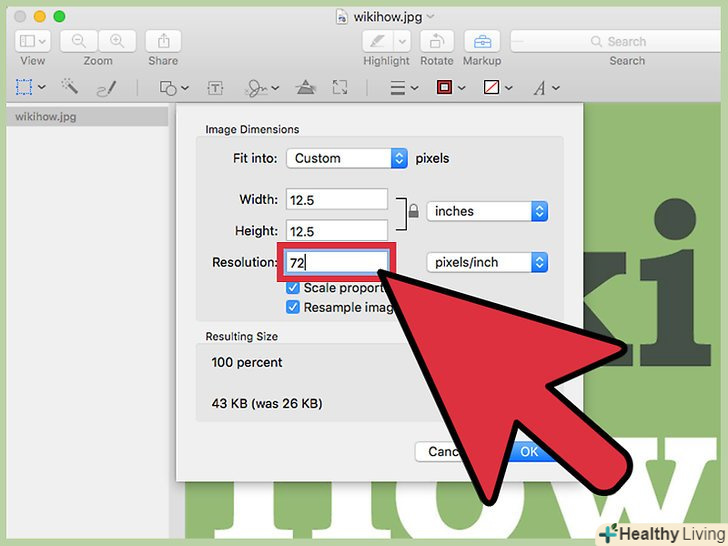Rotate the image using Rotate button

[436, 41]
